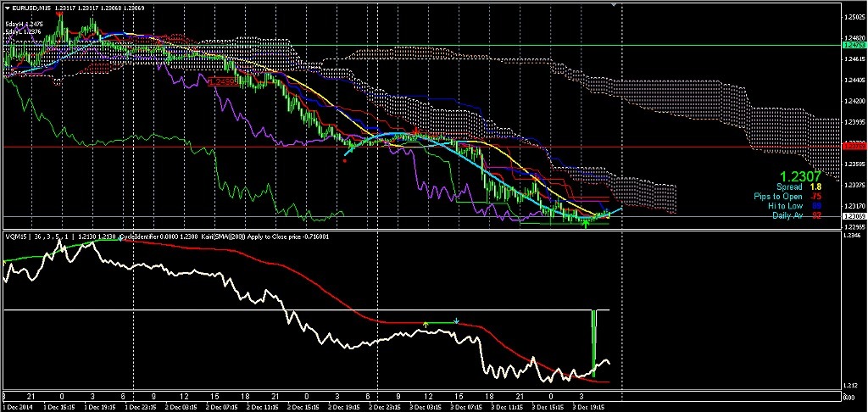Click the 1.2346 indicator scale value
Screen dimensions: 868x412
851,237
